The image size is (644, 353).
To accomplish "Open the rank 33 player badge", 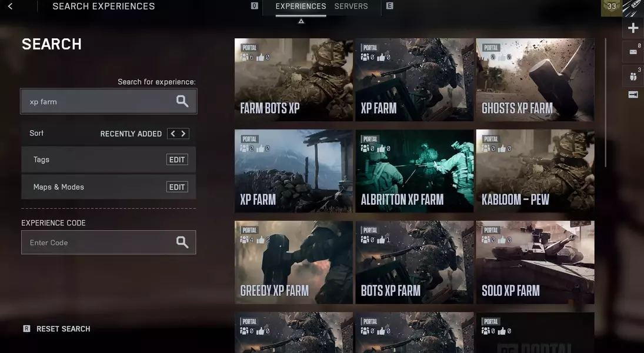I will tap(611, 7).
